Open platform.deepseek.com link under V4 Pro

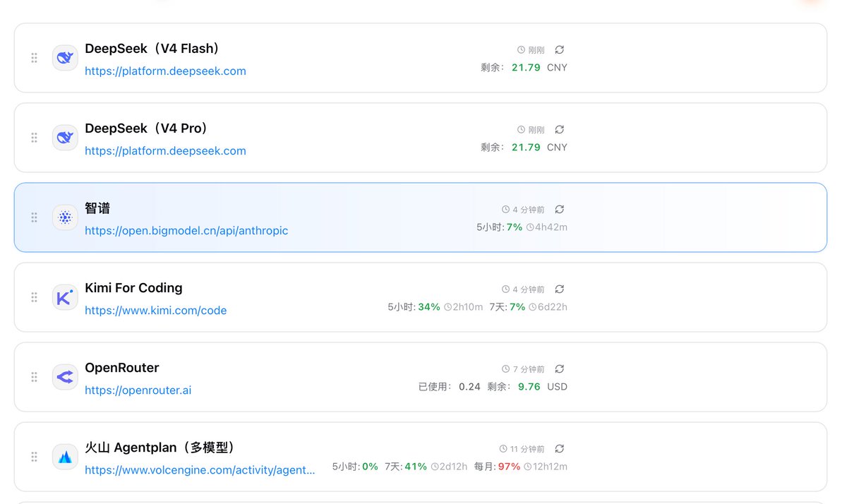pos(165,151)
